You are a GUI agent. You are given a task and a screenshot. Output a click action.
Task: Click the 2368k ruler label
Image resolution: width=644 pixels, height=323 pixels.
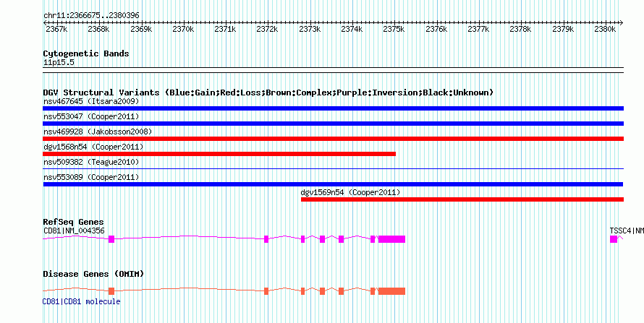click(x=98, y=29)
